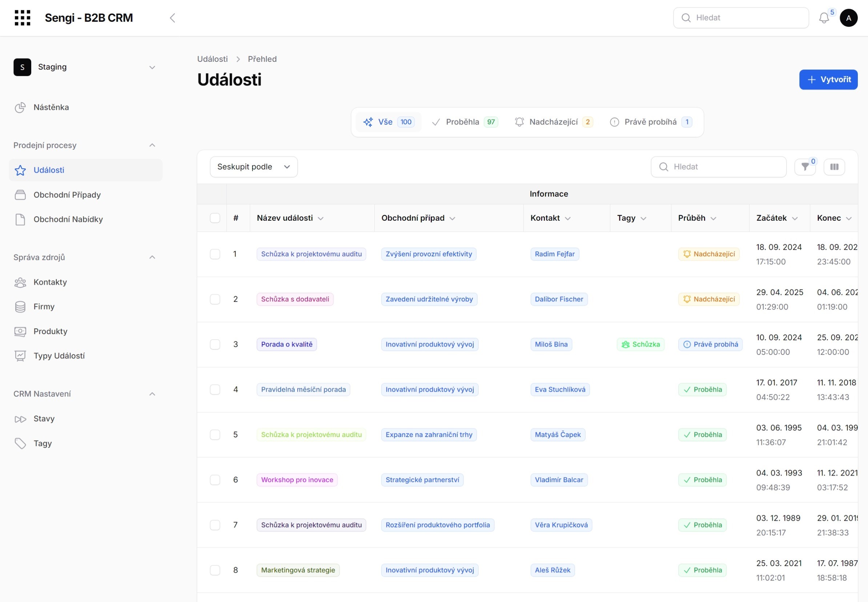Switch to the Nadcházející tab
Image resolution: width=868 pixels, height=602 pixels.
coord(554,122)
